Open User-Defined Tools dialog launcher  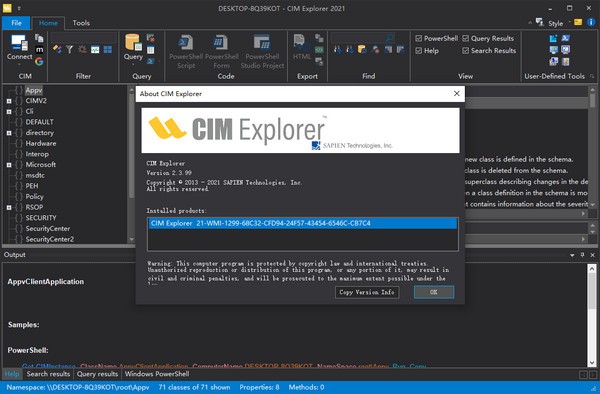point(592,76)
